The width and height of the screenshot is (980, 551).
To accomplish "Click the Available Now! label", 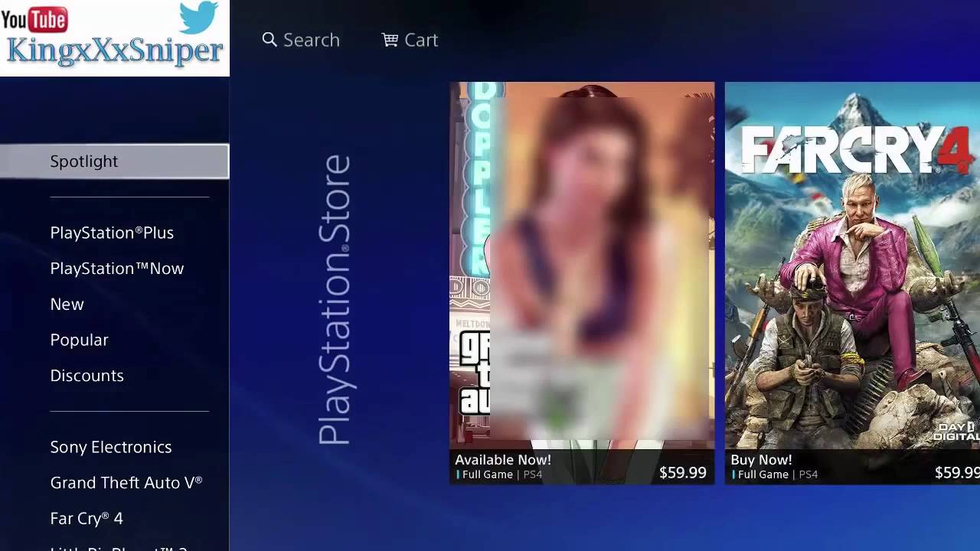I will 503,460.
